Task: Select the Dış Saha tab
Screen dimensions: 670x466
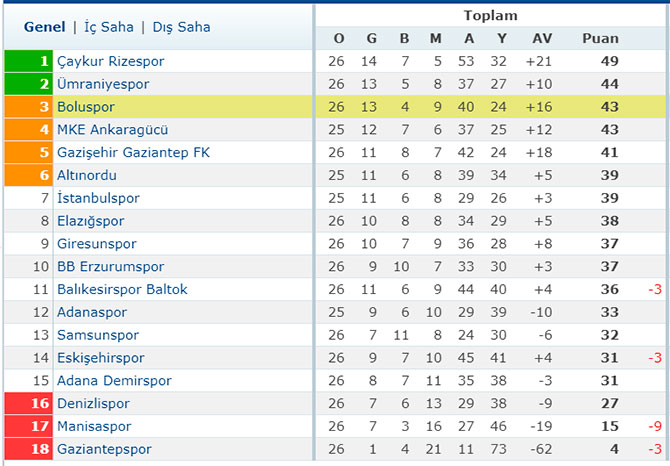Action: pyautogui.click(x=181, y=27)
